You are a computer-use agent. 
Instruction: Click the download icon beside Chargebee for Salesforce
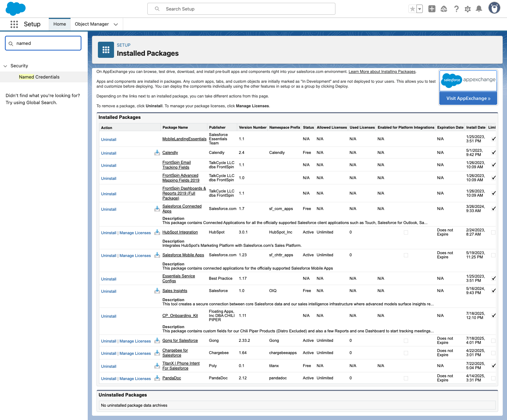click(x=157, y=353)
